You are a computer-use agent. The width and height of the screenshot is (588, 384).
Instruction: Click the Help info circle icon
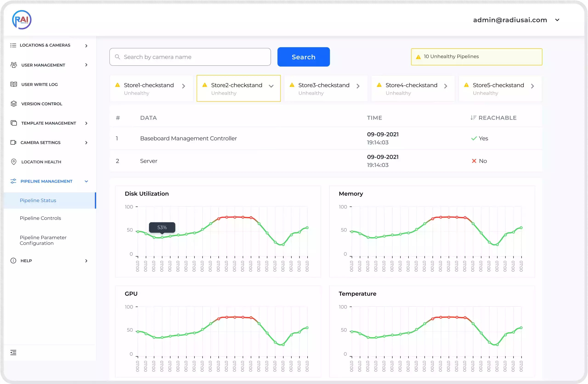tap(13, 261)
